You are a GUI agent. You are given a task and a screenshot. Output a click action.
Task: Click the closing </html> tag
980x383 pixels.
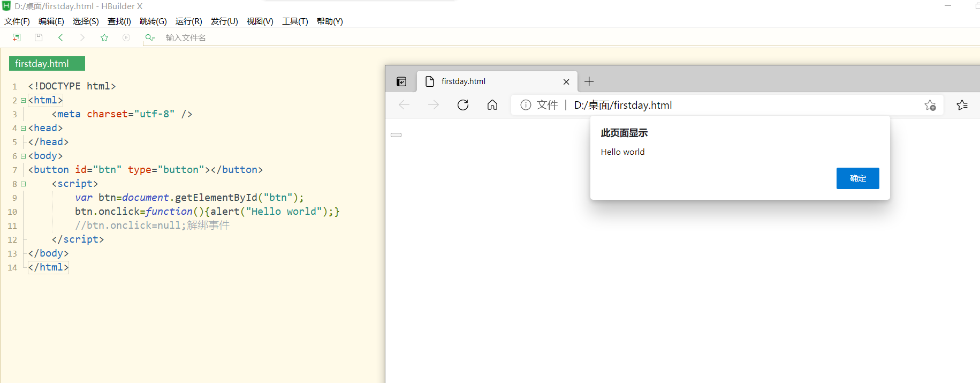[x=48, y=267]
